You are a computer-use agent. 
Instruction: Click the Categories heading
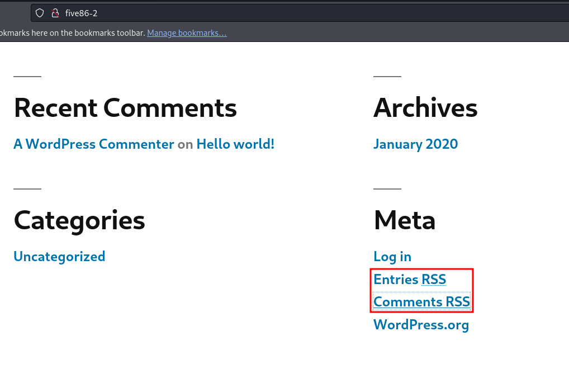79,220
